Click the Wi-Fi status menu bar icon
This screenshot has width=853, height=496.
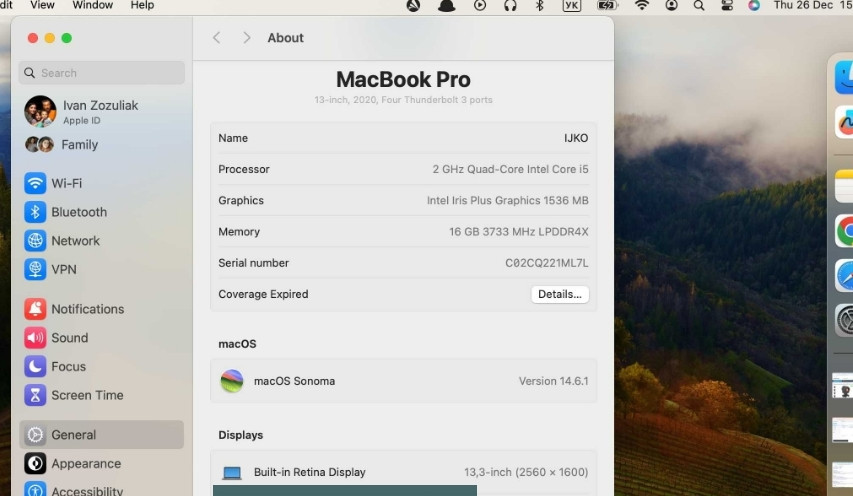[642, 5]
